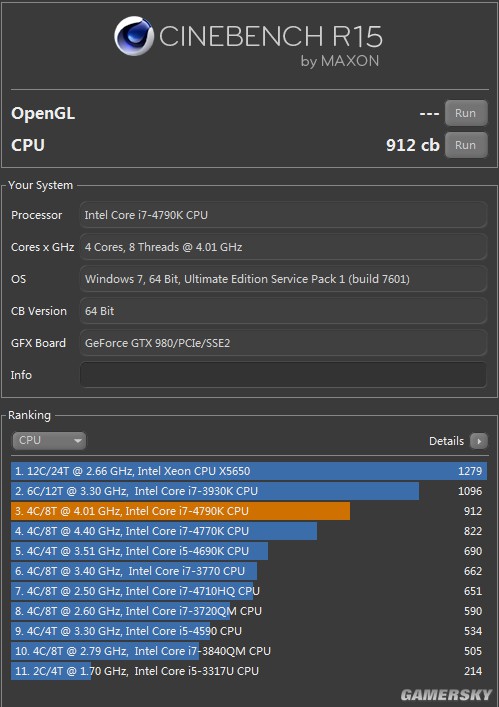This screenshot has width=499, height=707.
Task: Click the Cinebench sphere logo icon
Action: [133, 36]
